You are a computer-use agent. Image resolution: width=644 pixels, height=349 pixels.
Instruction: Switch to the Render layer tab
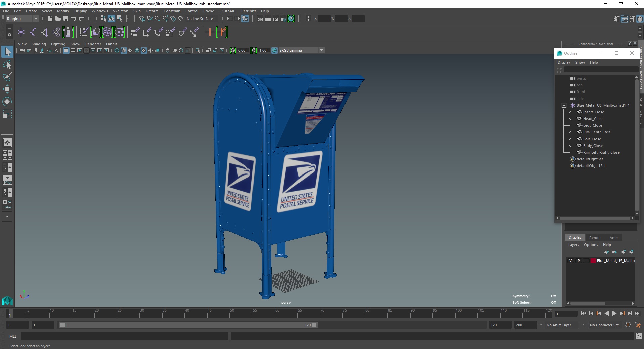click(x=595, y=238)
